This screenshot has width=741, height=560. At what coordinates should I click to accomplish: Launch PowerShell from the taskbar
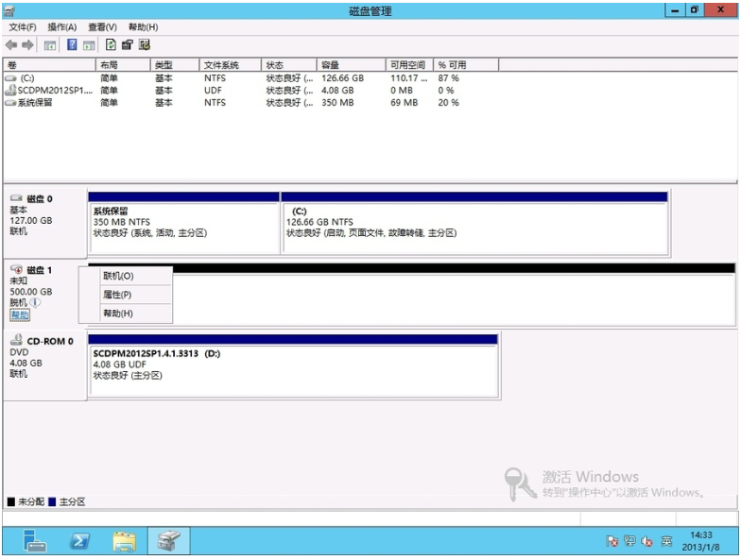[79, 540]
